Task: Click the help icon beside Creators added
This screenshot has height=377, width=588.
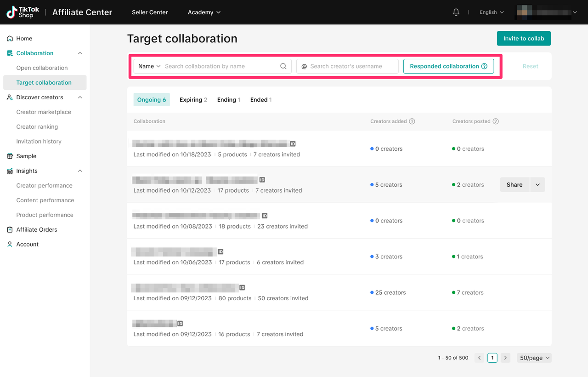Action: [x=412, y=121]
